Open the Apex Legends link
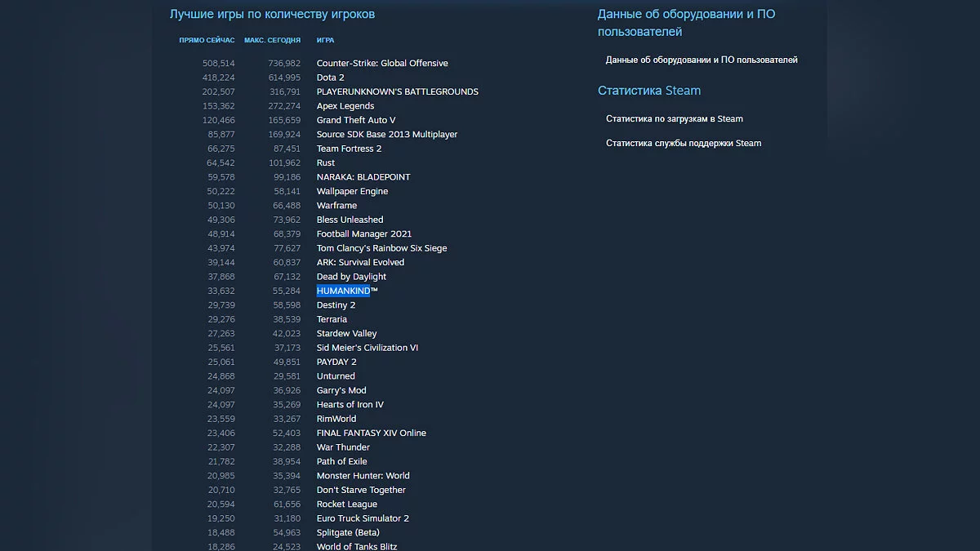This screenshot has width=980, height=551. click(x=345, y=106)
